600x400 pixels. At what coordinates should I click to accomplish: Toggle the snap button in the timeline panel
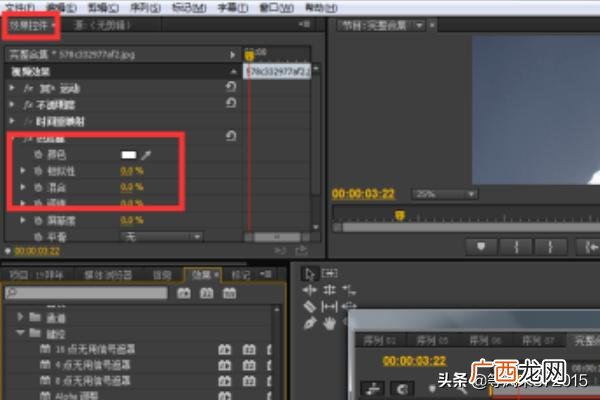pyautogui.click(x=402, y=389)
